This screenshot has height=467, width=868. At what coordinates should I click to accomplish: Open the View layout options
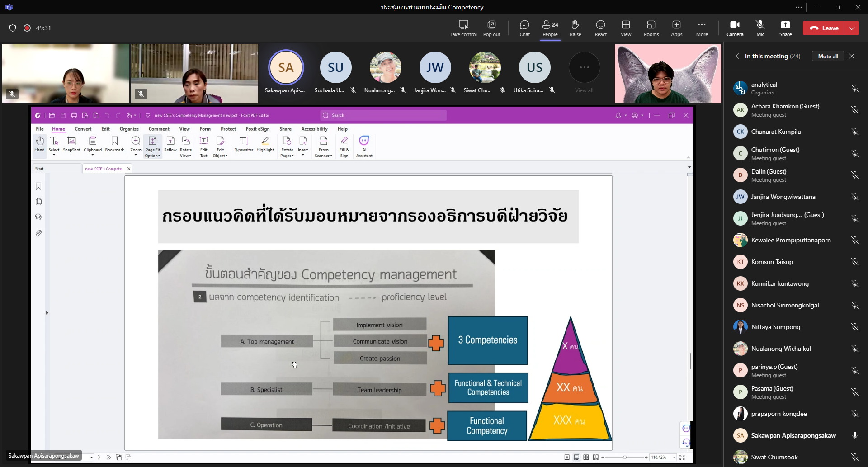click(626, 28)
